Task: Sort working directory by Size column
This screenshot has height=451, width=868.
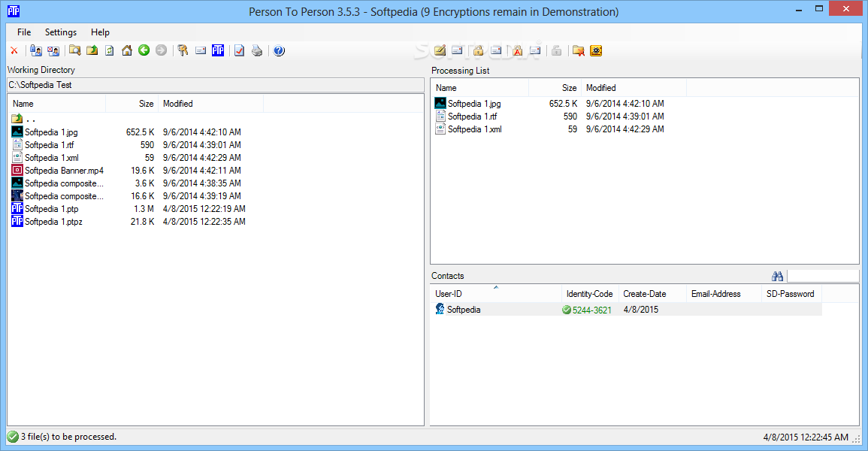Action: pyautogui.click(x=132, y=104)
